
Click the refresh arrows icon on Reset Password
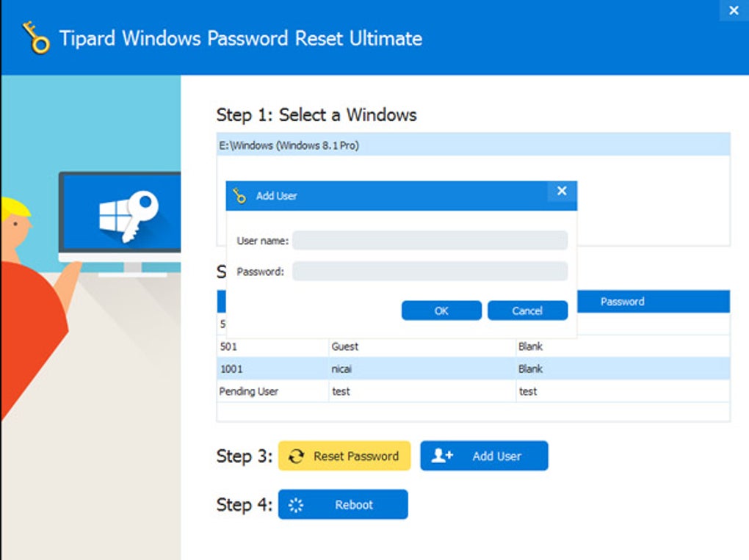296,457
